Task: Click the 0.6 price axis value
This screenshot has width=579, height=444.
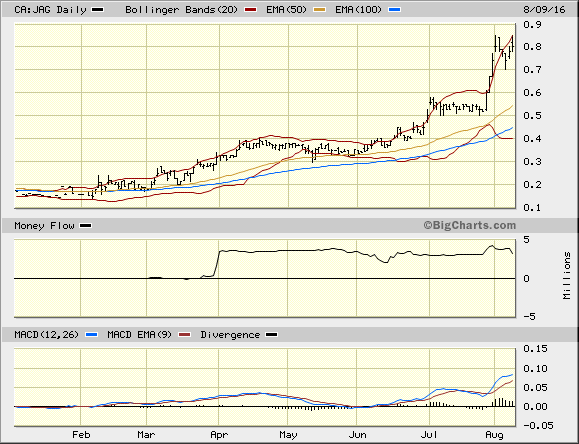Action: click(x=532, y=92)
